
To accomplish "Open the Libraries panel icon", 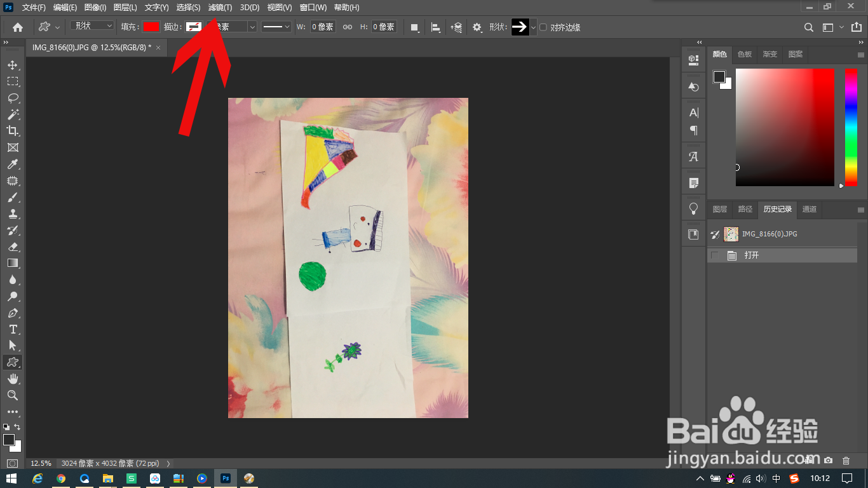I will tap(693, 234).
